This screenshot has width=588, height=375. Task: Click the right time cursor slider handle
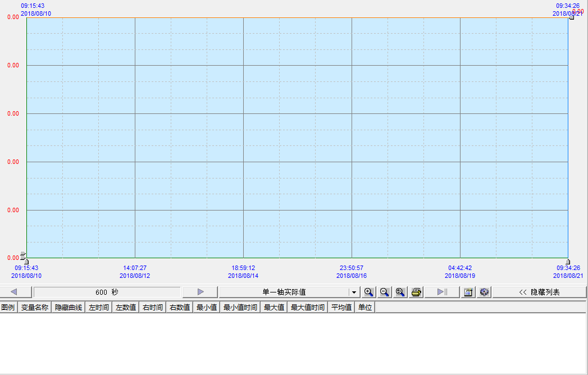568,261
